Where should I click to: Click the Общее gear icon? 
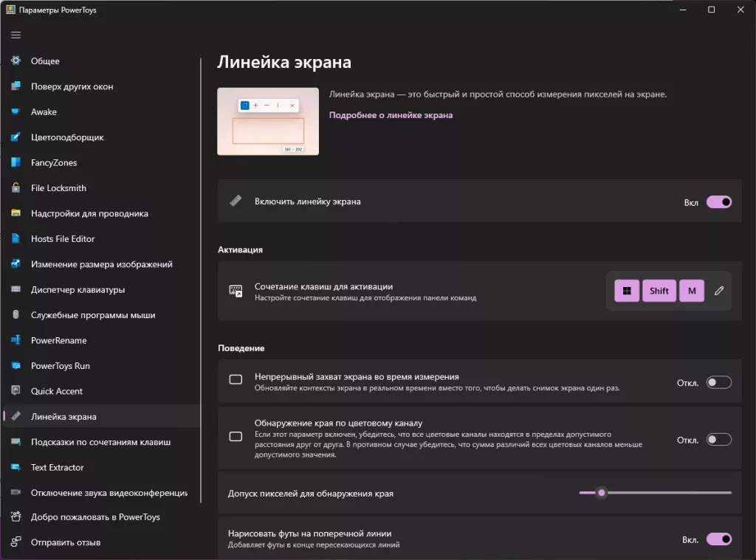tap(16, 61)
